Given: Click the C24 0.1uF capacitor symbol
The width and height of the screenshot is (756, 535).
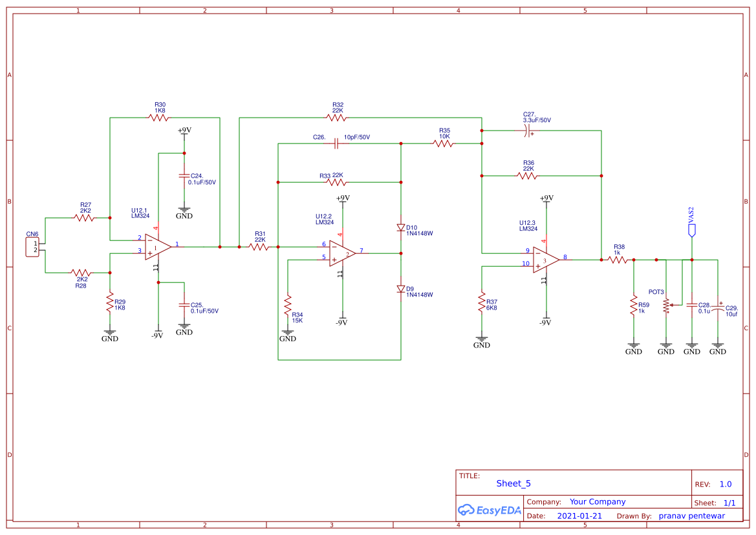Looking at the screenshot, I should click(184, 176).
